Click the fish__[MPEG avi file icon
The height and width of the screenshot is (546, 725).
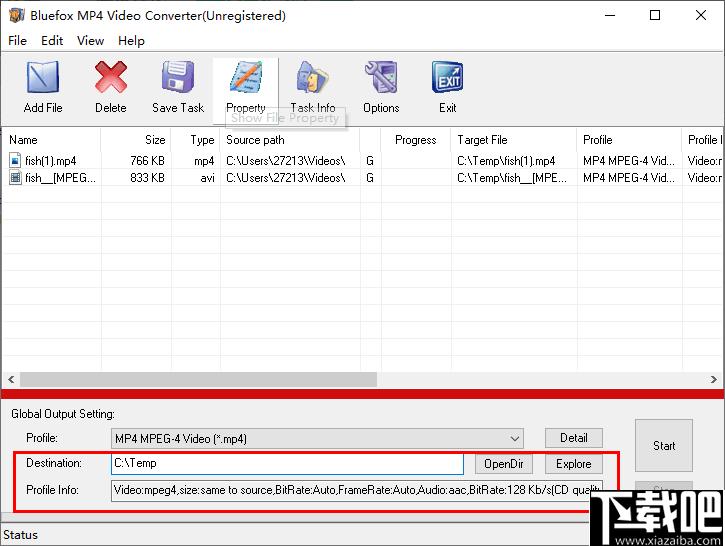[15, 178]
